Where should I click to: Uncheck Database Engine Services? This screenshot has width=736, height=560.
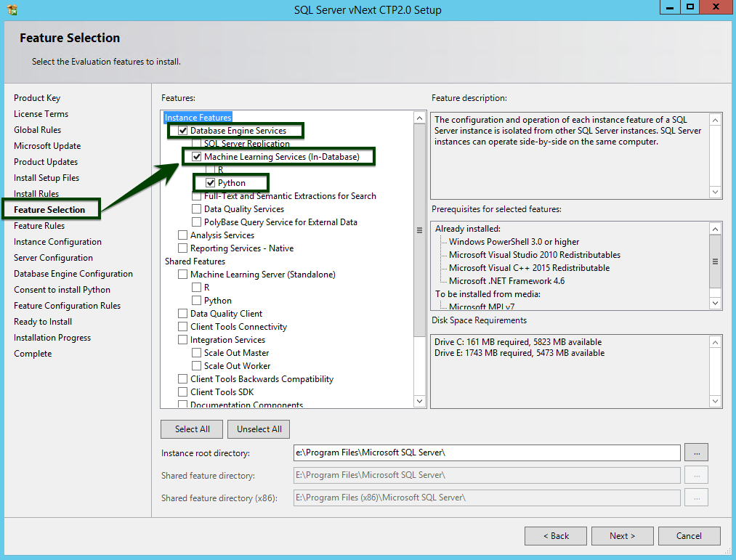[181, 130]
